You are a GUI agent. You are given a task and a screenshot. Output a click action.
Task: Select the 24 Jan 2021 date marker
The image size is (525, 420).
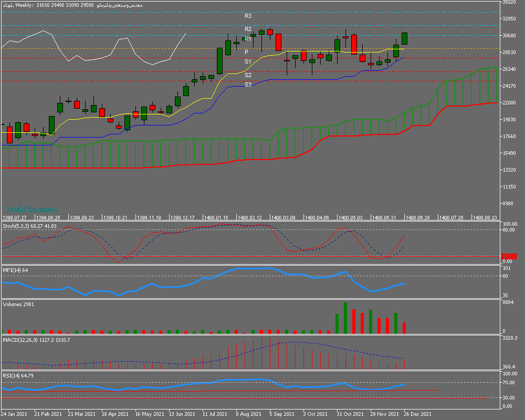(14, 414)
